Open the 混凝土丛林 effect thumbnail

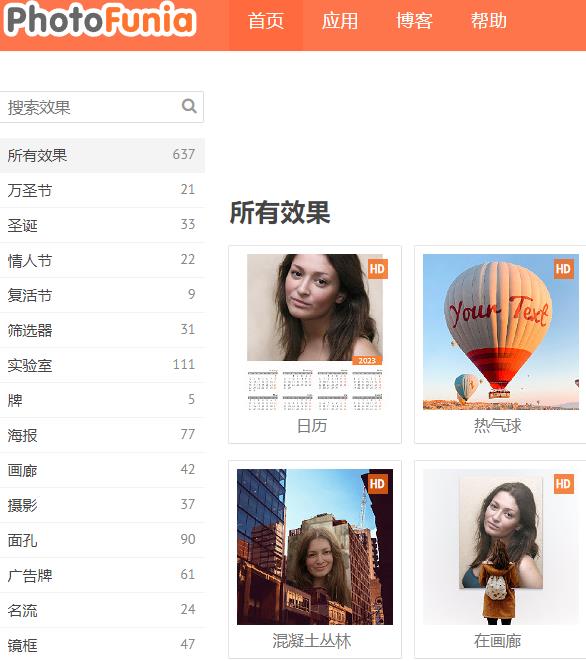315,547
